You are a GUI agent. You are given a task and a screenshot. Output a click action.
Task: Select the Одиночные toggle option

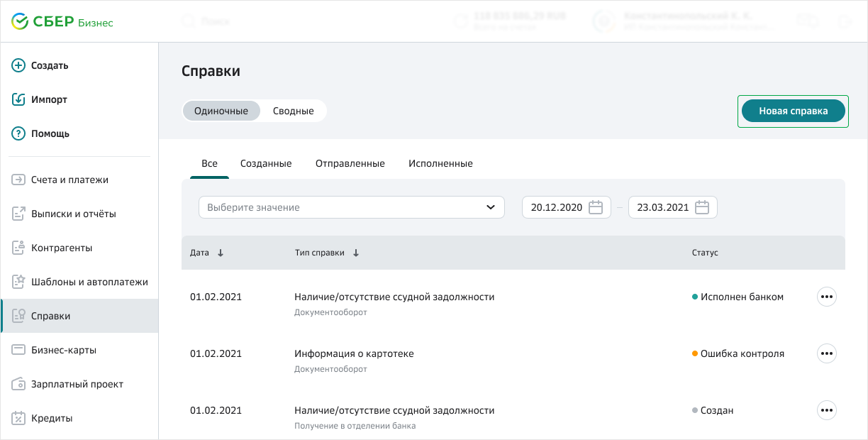(221, 111)
